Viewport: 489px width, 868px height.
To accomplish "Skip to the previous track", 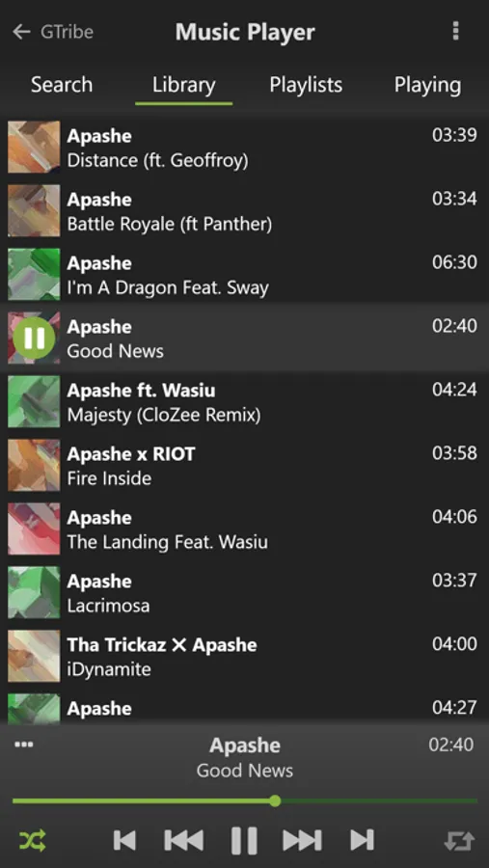I will pos(124,840).
